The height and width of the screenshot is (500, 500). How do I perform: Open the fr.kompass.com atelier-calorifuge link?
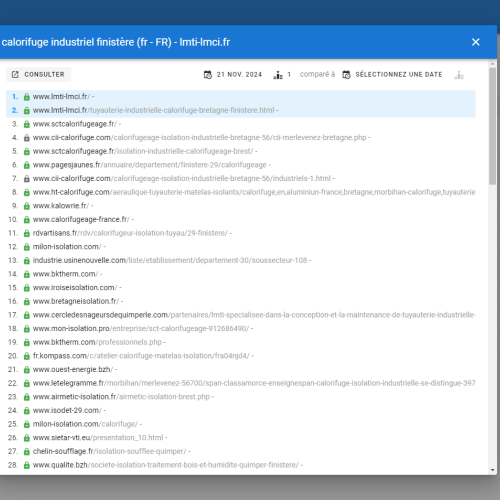point(141,356)
